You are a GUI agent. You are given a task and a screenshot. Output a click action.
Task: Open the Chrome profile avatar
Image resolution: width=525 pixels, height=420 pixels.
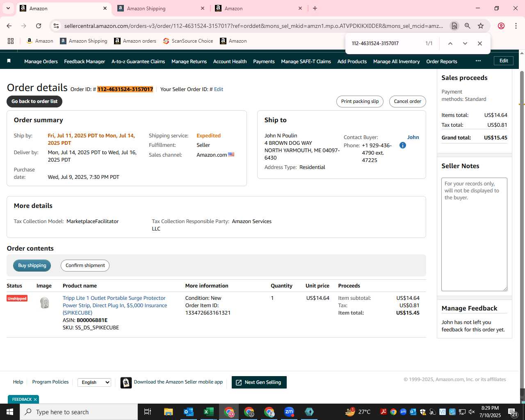tap(501, 26)
